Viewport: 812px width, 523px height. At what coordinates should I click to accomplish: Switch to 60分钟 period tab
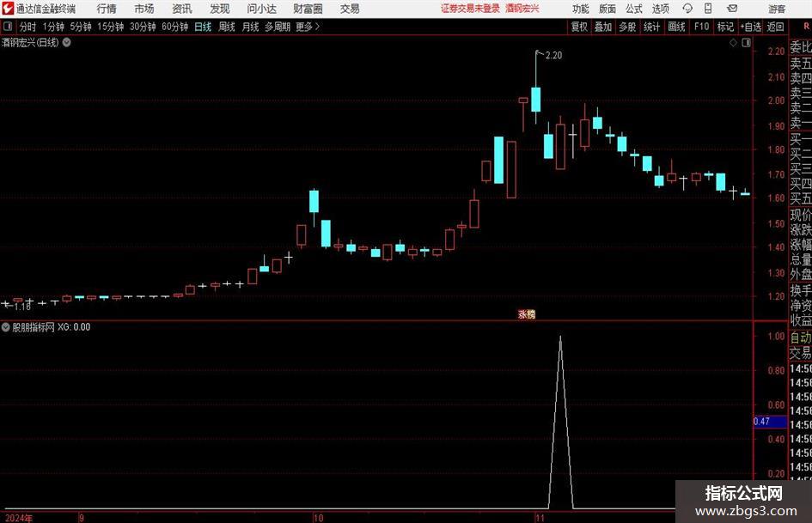click(175, 27)
